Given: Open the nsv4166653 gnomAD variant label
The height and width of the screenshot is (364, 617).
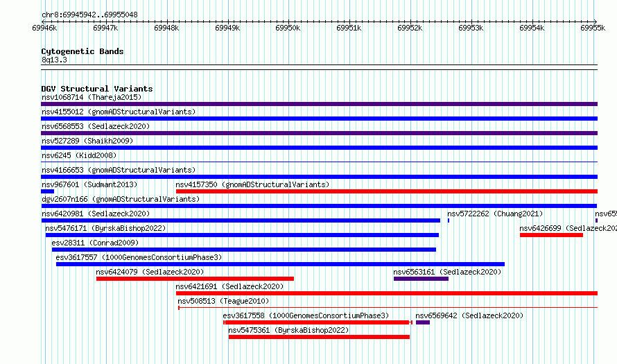Looking at the screenshot, I should (119, 170).
